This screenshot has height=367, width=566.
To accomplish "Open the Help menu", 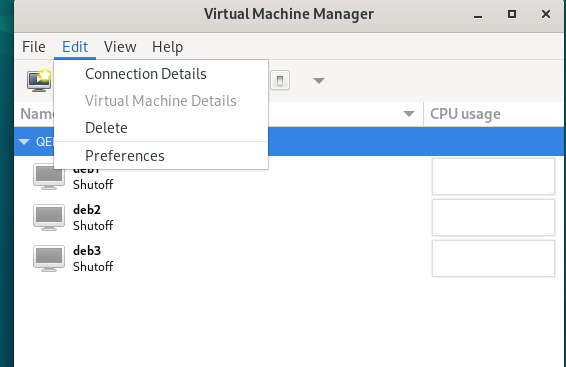I will pos(167,47).
